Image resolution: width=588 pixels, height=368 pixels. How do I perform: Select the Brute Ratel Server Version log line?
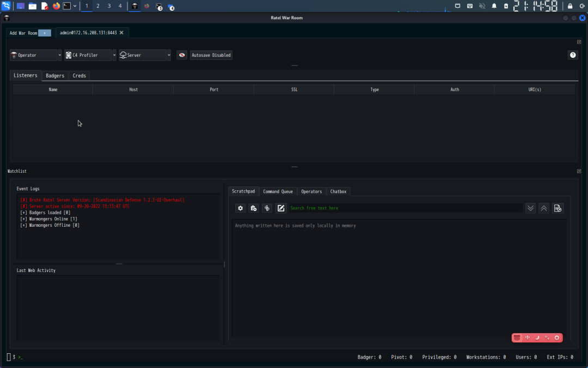click(x=102, y=200)
